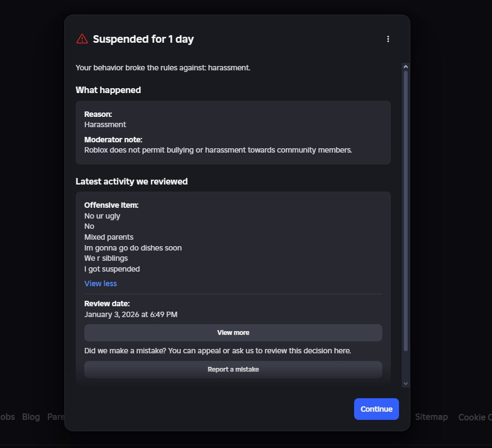This screenshot has width=492, height=448.
Task: Click 'Latest activity we reviewed' heading
Action: click(131, 181)
